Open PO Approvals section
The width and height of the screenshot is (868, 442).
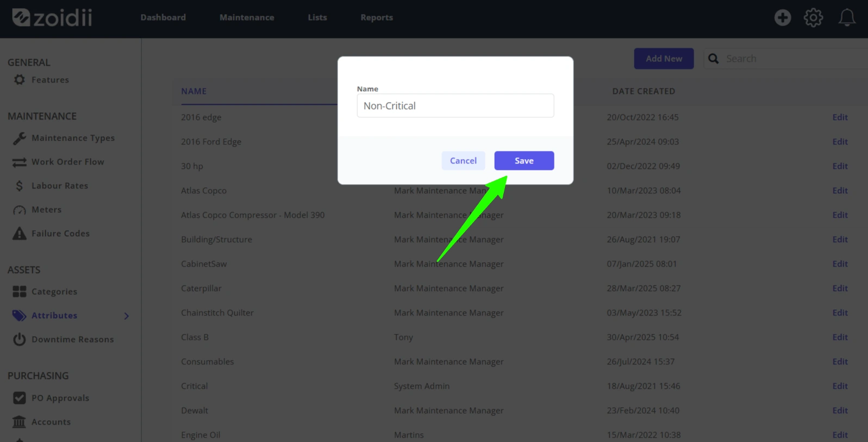(x=60, y=398)
